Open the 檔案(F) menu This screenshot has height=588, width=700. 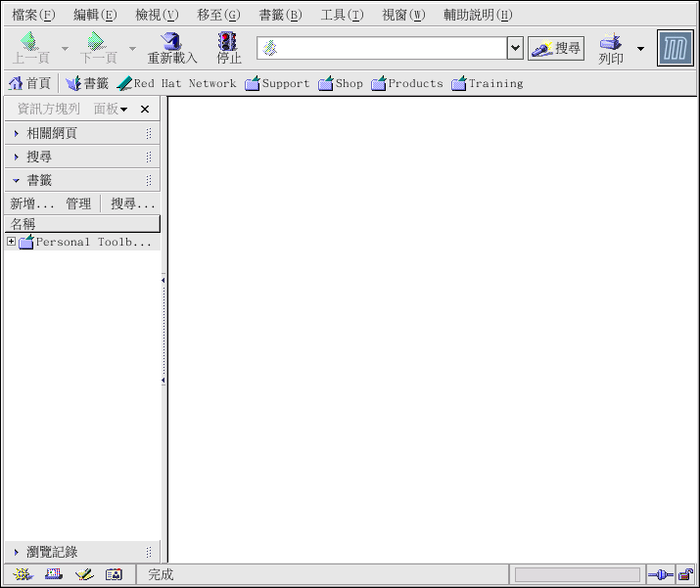pyautogui.click(x=33, y=15)
